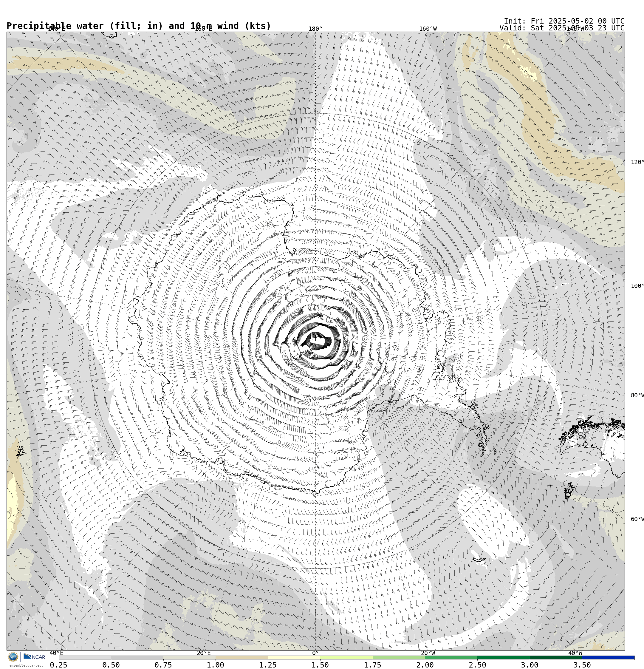
Task: Pick the dark green 2.50–3.00 colorbar segment
Action: 503,657
